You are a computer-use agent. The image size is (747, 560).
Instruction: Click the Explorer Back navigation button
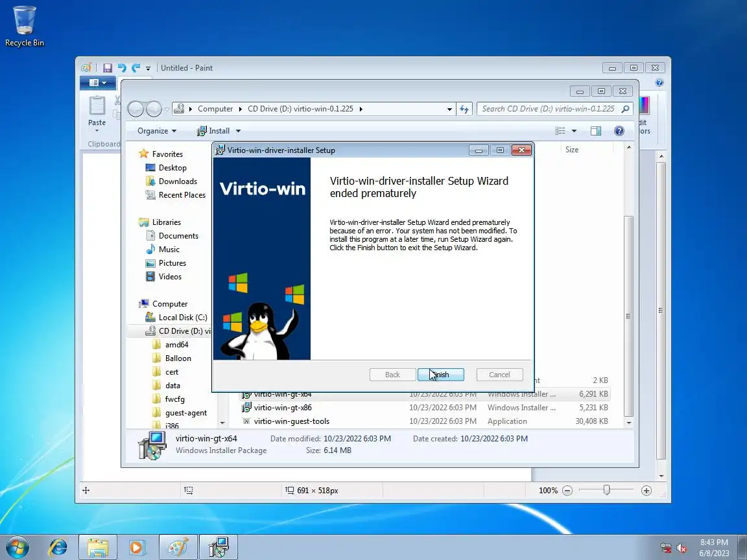136,109
